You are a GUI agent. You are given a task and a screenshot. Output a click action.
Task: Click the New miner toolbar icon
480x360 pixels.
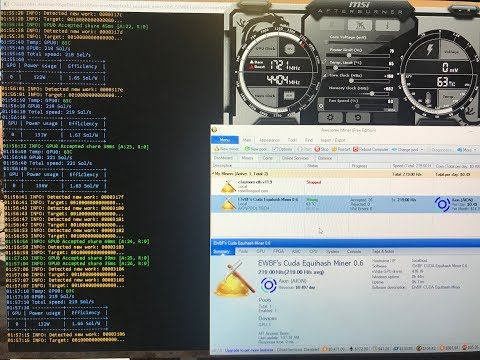pos(217,149)
